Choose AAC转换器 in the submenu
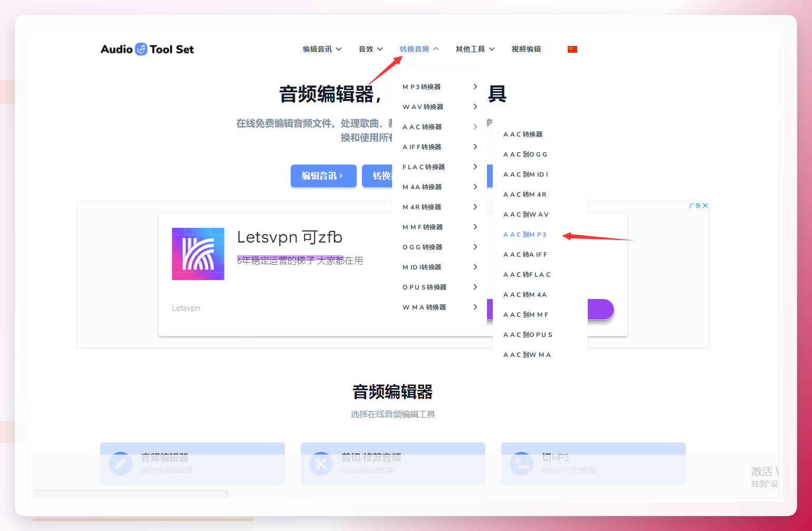 pos(523,134)
